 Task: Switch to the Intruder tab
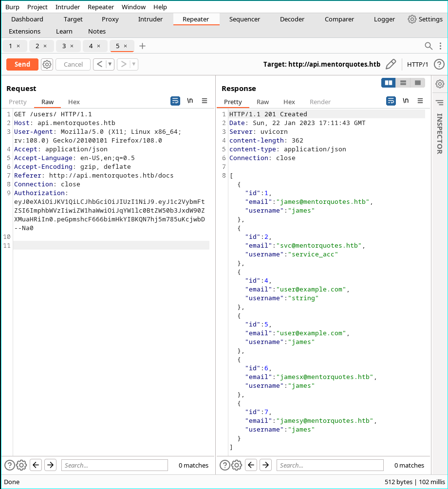(x=150, y=19)
